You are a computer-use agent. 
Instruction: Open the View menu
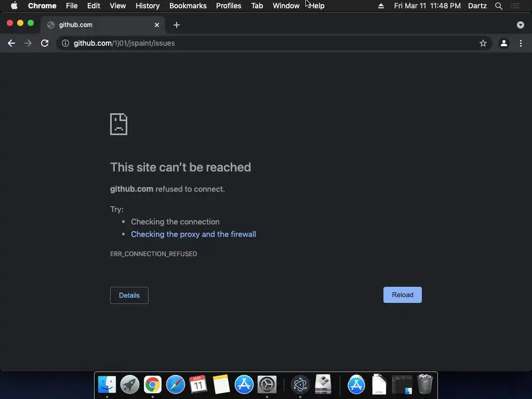(x=118, y=6)
